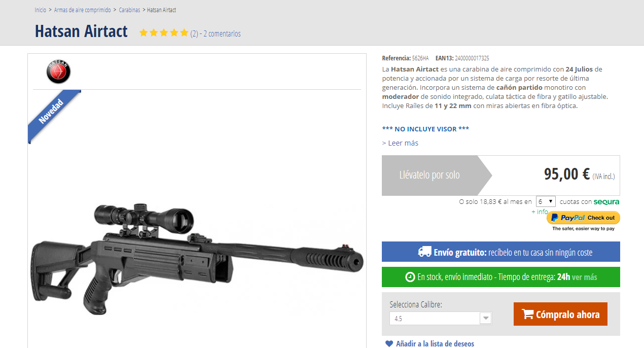Click the five-star rating icons
Screen dimensions: 644x348
click(x=164, y=33)
